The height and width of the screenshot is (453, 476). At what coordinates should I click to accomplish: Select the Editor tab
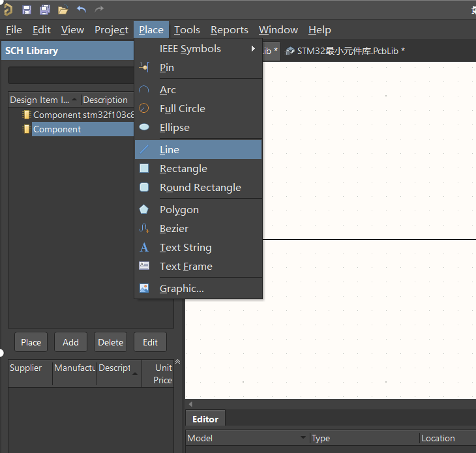205,418
